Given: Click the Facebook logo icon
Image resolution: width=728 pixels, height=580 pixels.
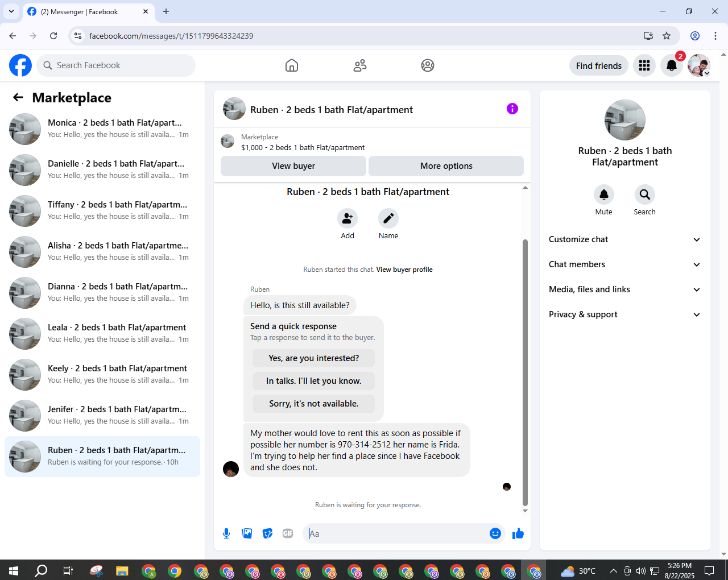Looking at the screenshot, I should (20, 65).
